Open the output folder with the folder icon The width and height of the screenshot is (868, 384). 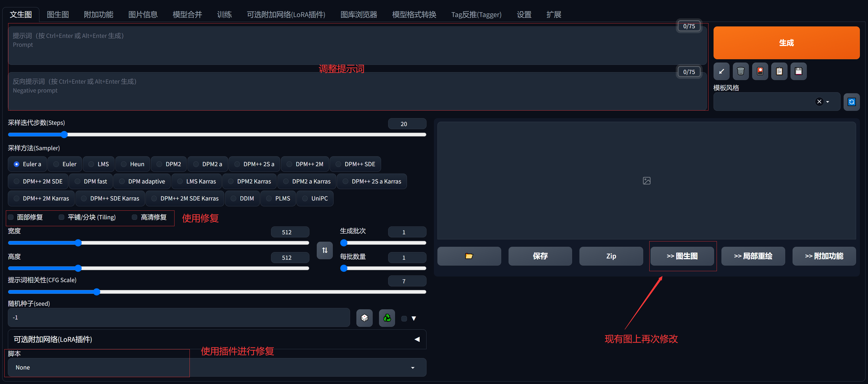(x=469, y=256)
